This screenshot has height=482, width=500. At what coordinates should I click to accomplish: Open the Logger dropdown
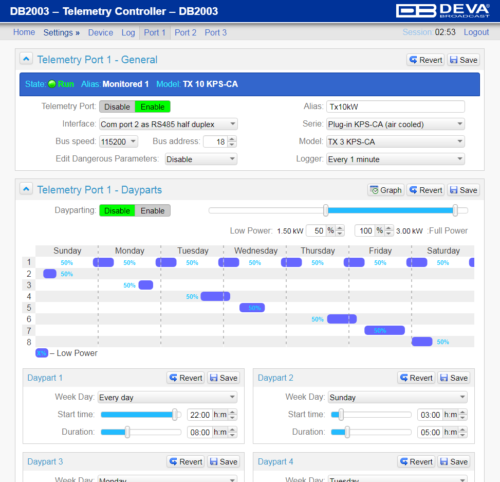point(395,159)
